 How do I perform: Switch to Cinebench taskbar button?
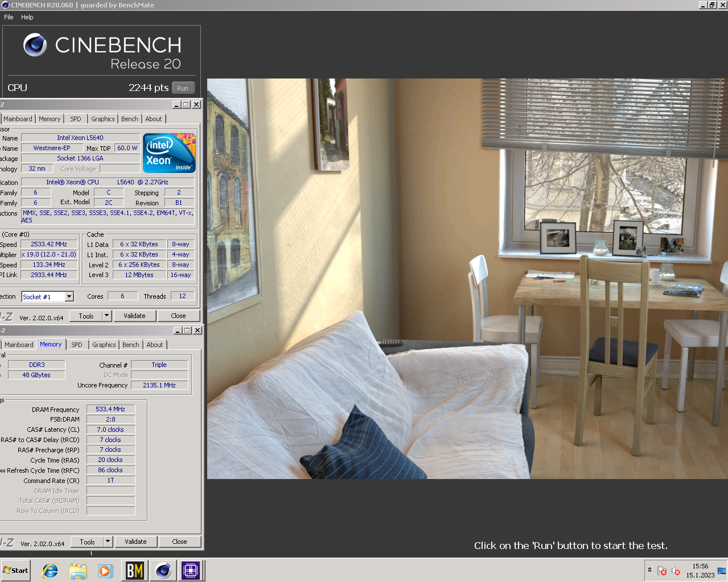click(163, 570)
